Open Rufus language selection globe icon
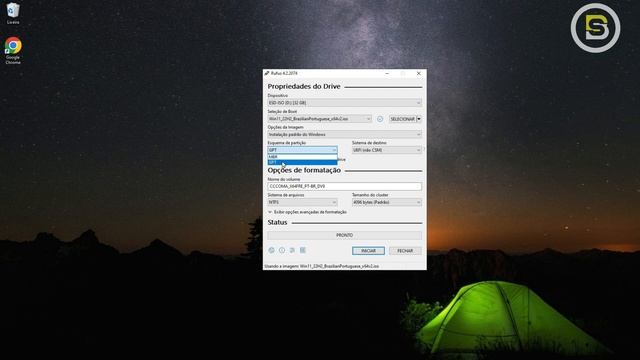Viewport: 640px width, 360px height. 271,250
